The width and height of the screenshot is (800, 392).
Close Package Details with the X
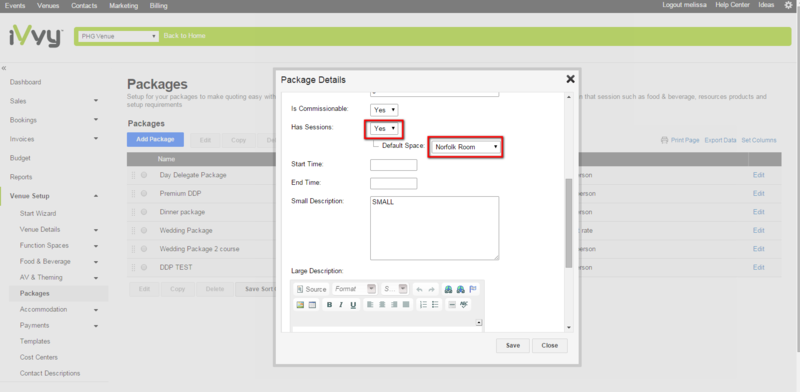[x=570, y=79]
